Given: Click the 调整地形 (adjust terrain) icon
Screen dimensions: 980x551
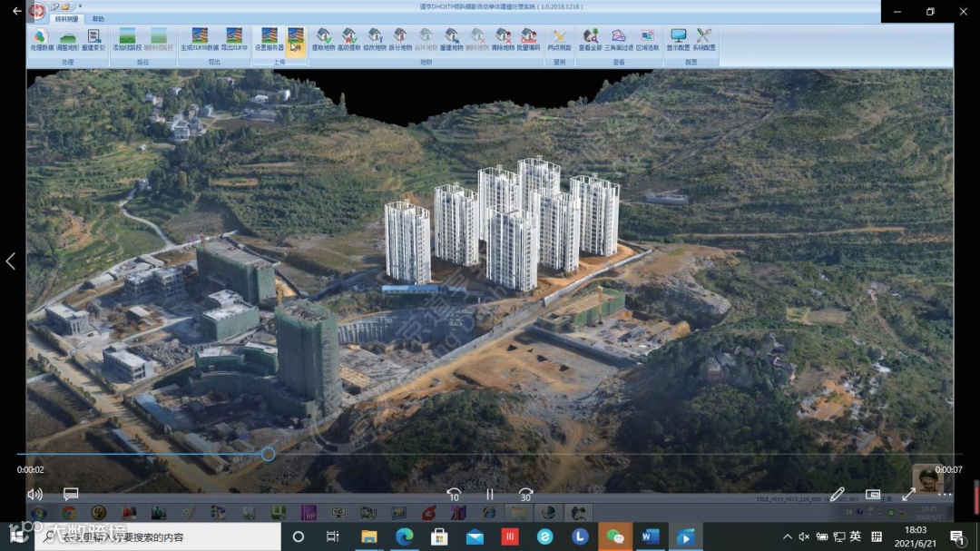Looking at the screenshot, I should coord(67,39).
